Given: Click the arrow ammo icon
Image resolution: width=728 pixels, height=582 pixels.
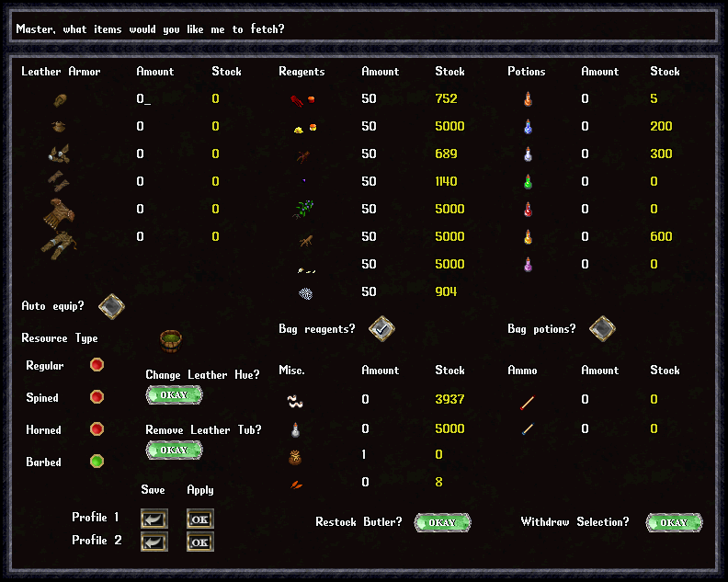Looking at the screenshot, I should (x=528, y=402).
